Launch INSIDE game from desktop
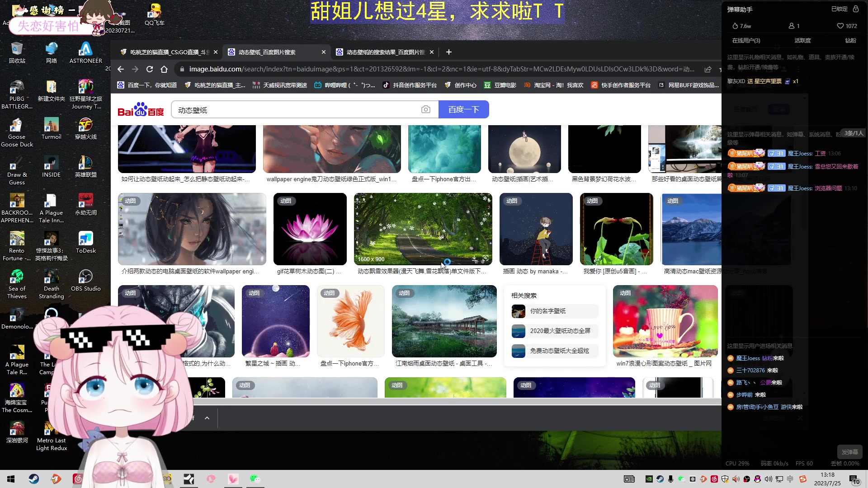Viewport: 868px width, 488px height. tap(51, 167)
